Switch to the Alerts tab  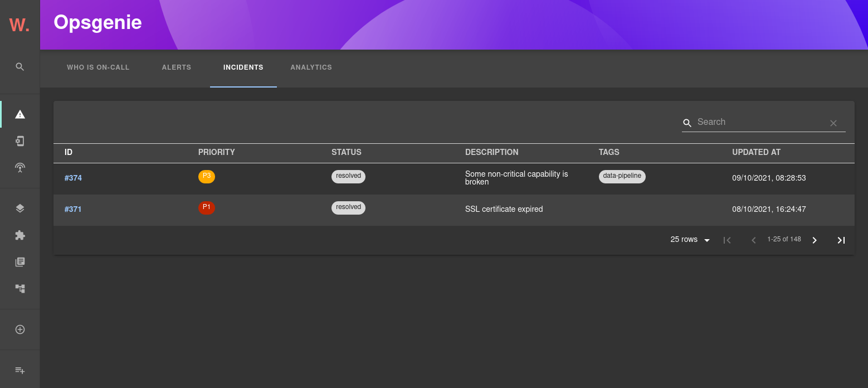point(177,67)
